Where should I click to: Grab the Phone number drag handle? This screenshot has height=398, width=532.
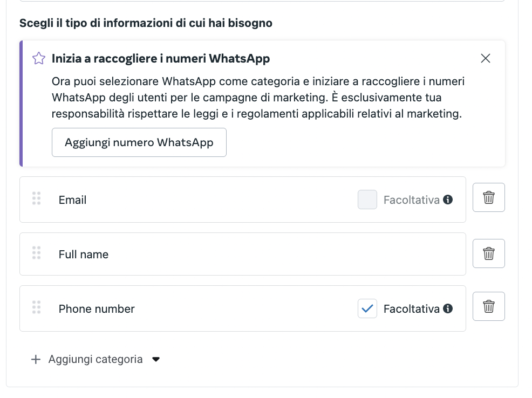(x=37, y=307)
